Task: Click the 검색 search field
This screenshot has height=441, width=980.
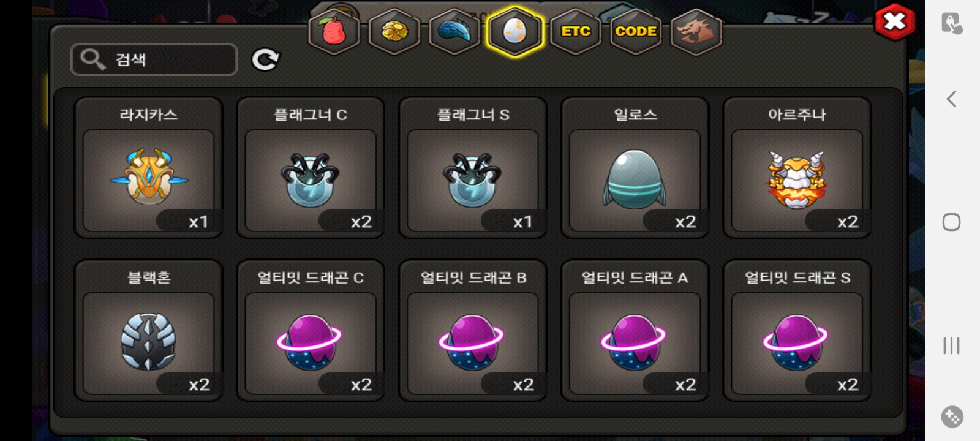Action: [x=154, y=59]
